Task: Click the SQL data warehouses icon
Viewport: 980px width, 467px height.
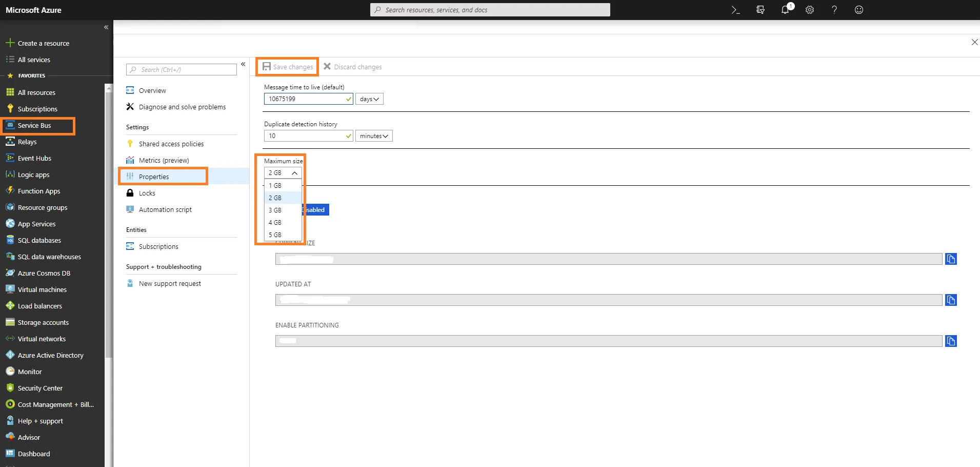Action: 10,257
